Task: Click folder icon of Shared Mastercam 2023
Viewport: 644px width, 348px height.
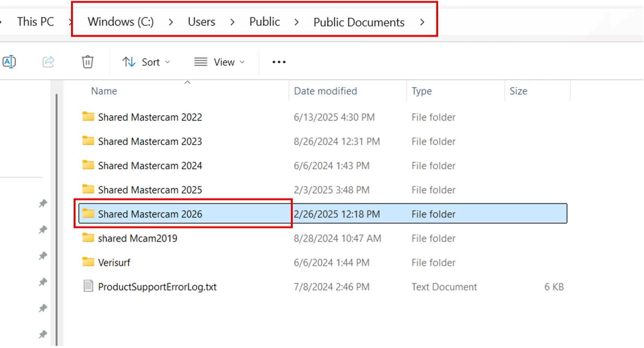Action: tap(88, 141)
